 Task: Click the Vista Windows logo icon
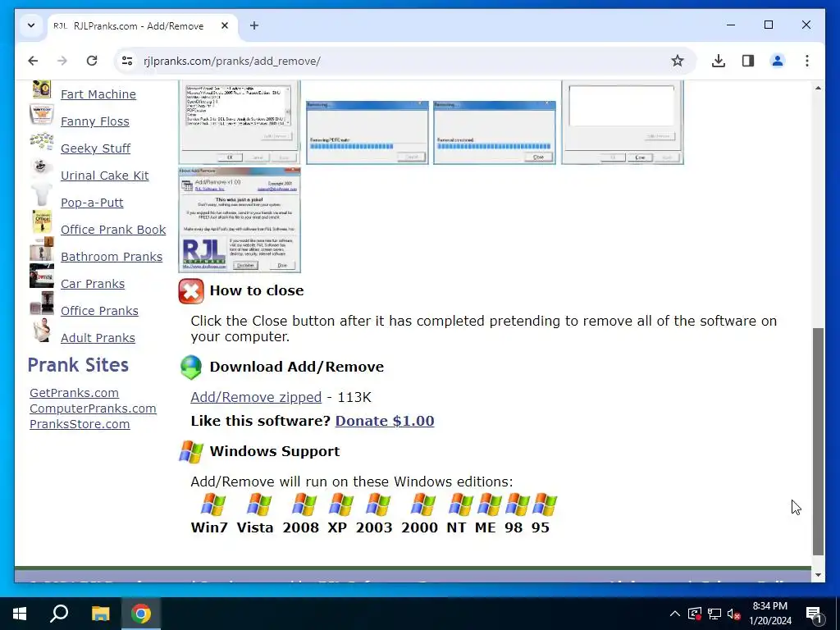click(x=258, y=504)
